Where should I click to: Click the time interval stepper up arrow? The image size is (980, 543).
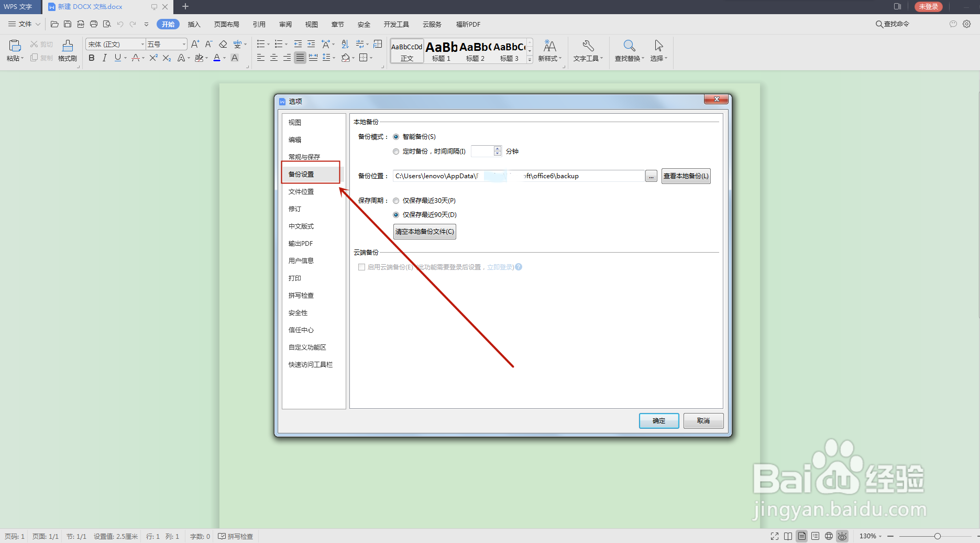pyautogui.click(x=498, y=149)
